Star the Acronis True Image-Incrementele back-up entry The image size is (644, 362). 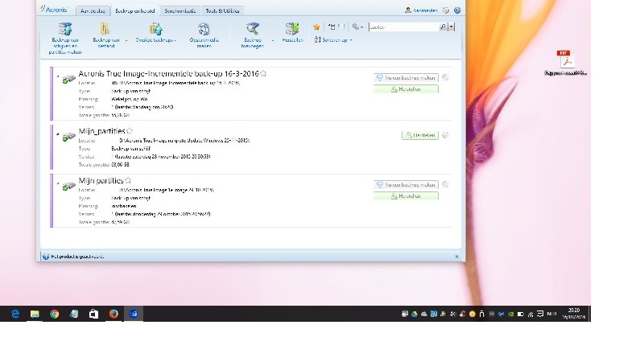pyautogui.click(x=263, y=74)
